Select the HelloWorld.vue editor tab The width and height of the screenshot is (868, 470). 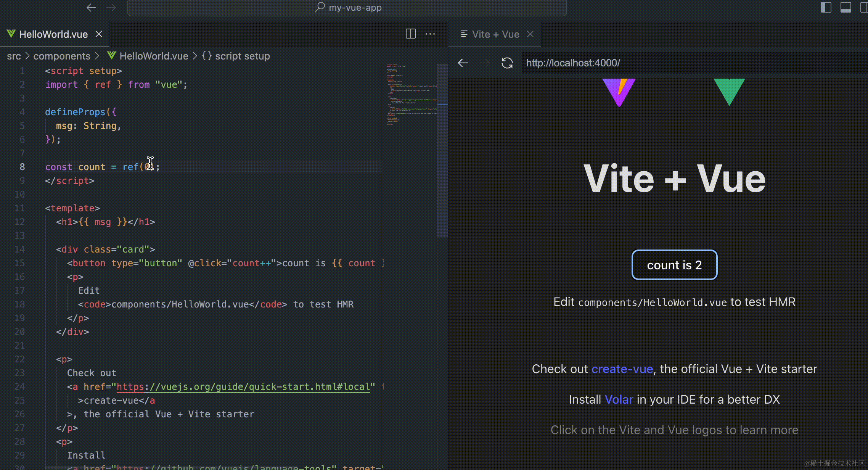pyautogui.click(x=53, y=34)
